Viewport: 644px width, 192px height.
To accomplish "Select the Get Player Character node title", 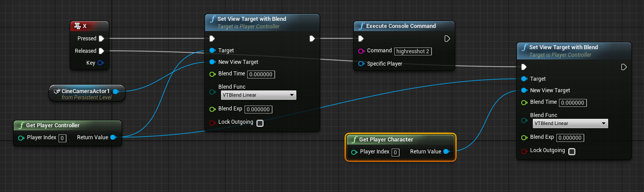I will [x=386, y=140].
